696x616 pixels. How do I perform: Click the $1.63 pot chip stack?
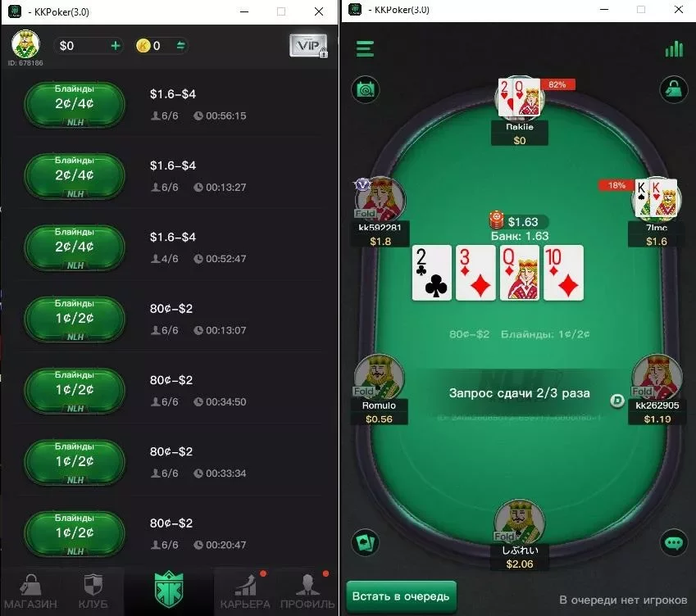[x=496, y=220]
